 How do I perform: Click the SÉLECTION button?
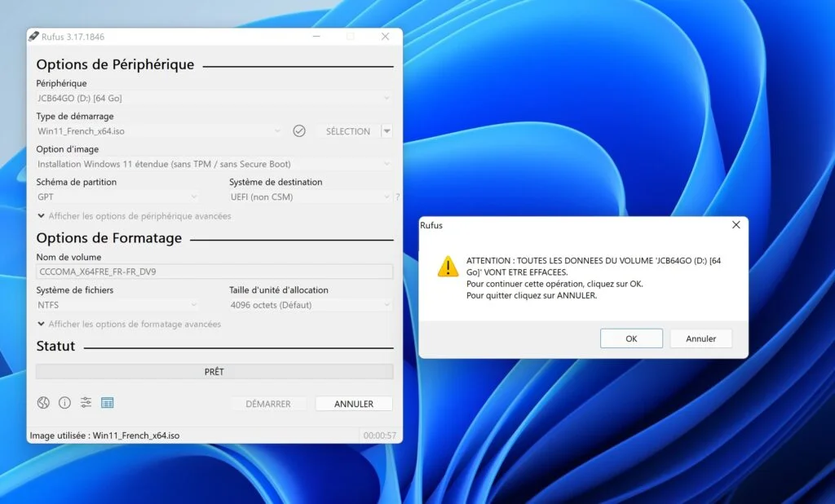[x=347, y=131]
